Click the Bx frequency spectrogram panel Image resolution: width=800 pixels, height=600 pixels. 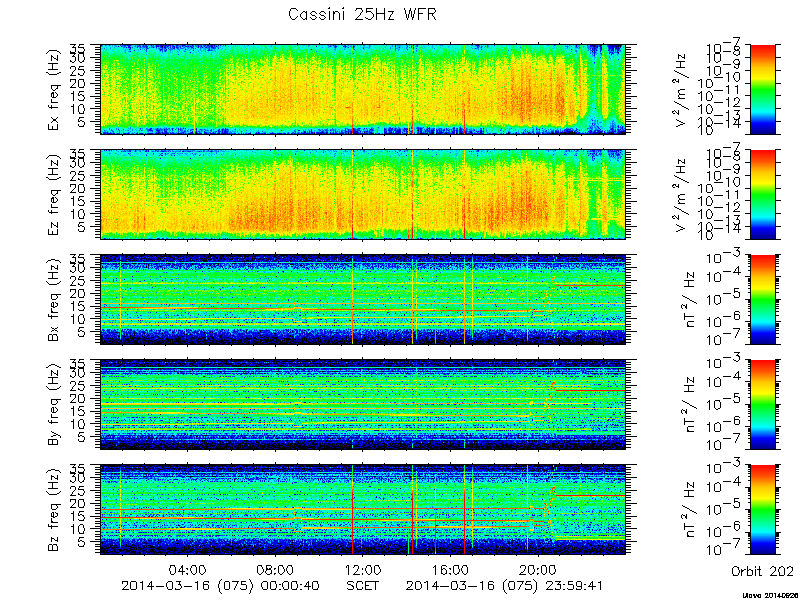(x=363, y=299)
